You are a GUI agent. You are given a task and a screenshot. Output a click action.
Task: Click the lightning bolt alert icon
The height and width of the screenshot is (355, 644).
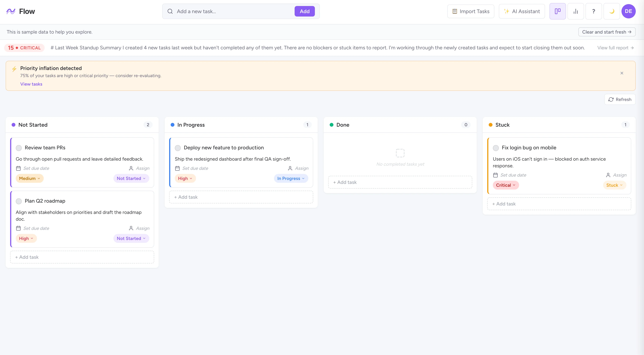14,69
